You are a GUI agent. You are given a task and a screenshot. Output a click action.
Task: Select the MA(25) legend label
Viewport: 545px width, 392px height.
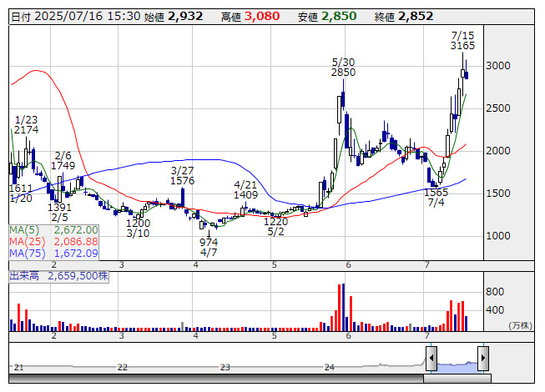(x=54, y=241)
